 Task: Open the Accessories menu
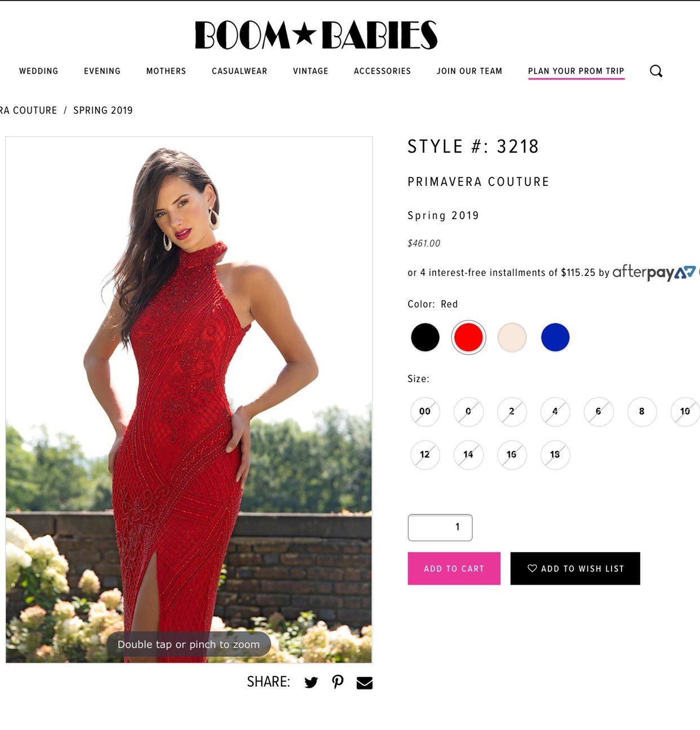382,71
